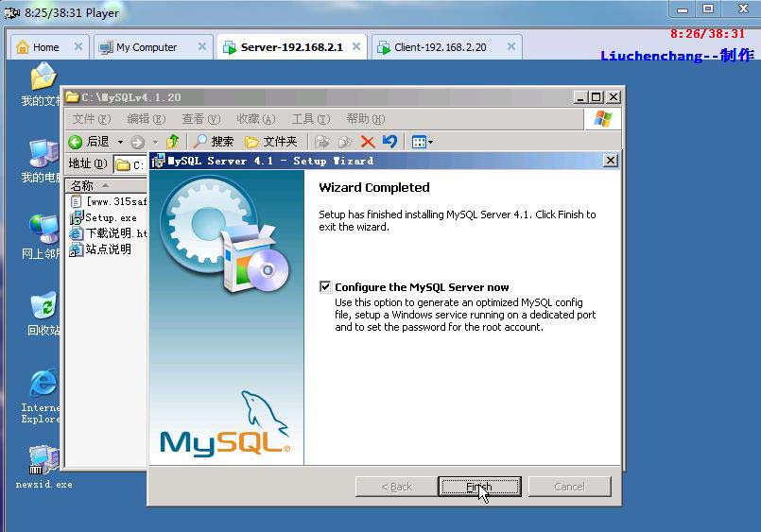Select the 下载说明.ht file
This screenshot has width=761, height=532.
[x=108, y=233]
